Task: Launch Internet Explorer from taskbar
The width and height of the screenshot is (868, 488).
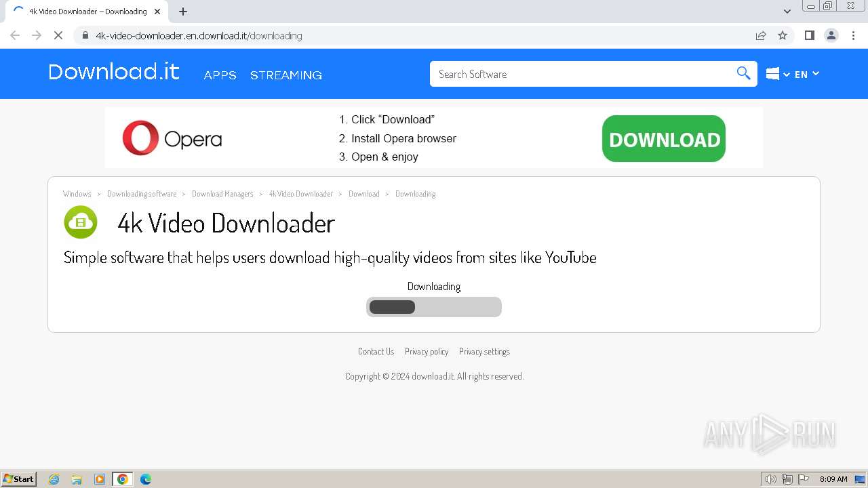Action: 54,479
